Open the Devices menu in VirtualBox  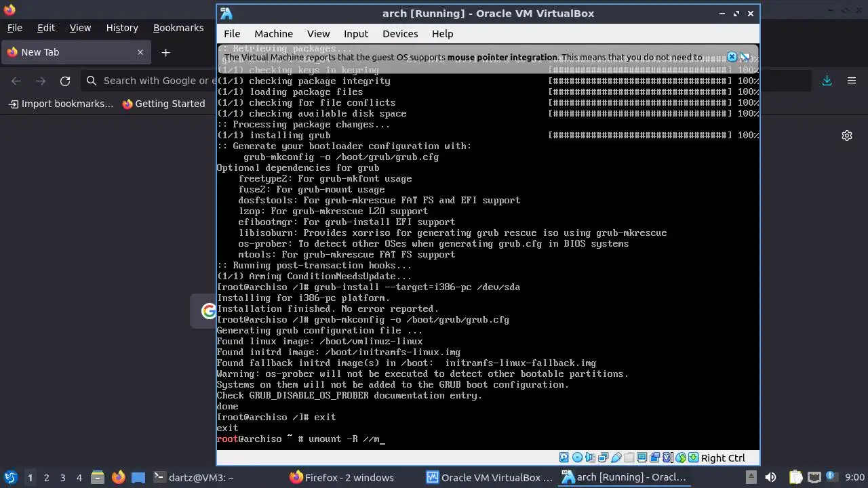coord(400,33)
